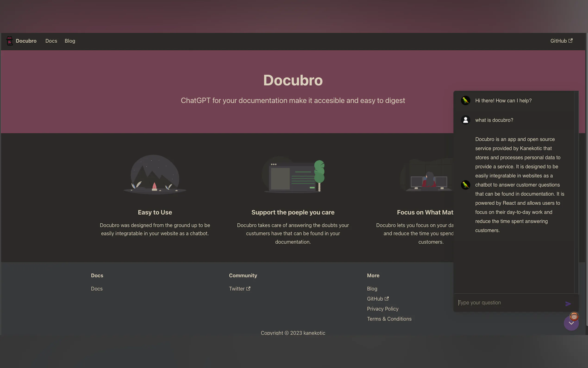The width and height of the screenshot is (588, 368).
Task: Open the Docs link in footer
Action: 97,289
